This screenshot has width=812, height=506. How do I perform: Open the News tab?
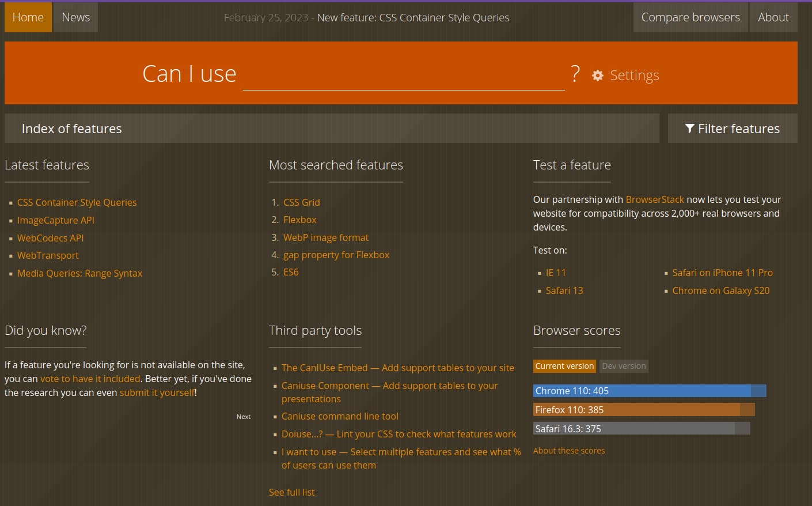point(75,17)
